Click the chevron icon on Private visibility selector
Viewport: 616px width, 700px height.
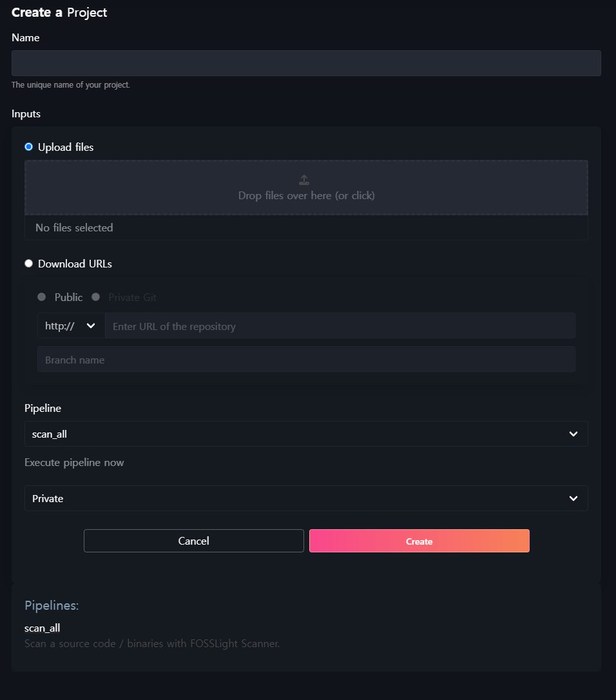573,499
